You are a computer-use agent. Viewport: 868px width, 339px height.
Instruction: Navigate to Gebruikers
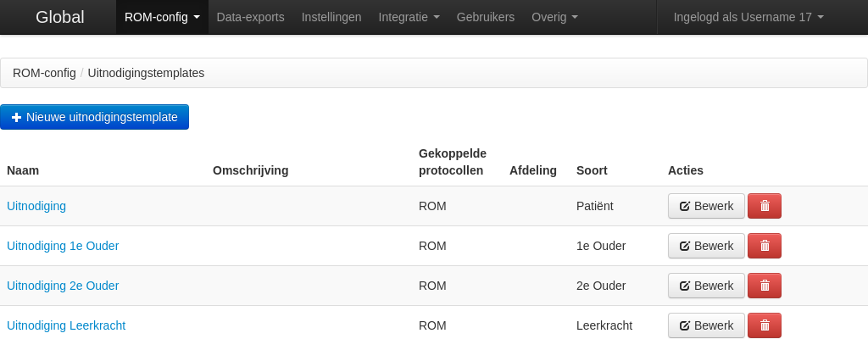tap(485, 17)
